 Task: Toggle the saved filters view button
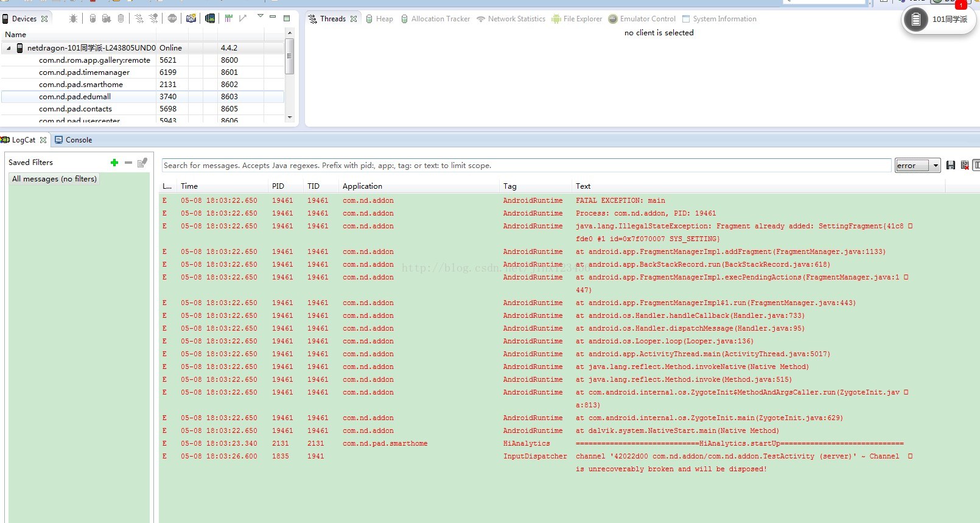point(976,165)
